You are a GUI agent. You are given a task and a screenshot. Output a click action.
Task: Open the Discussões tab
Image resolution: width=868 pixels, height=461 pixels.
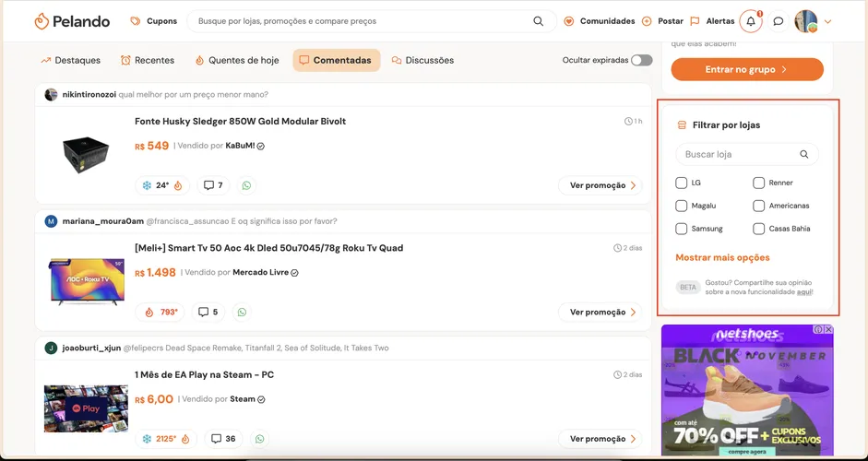[422, 60]
